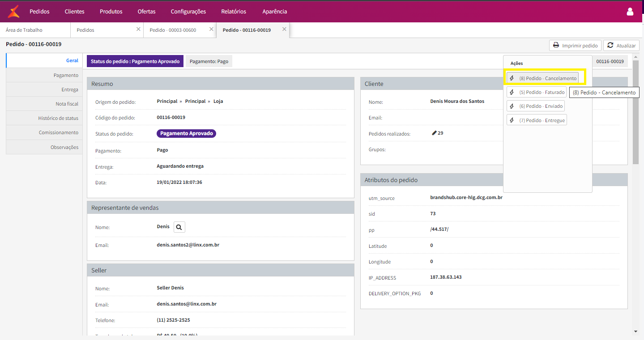The height and width of the screenshot is (340, 644).
Task: Click the Atributos do pedido header
Action: coord(494,180)
